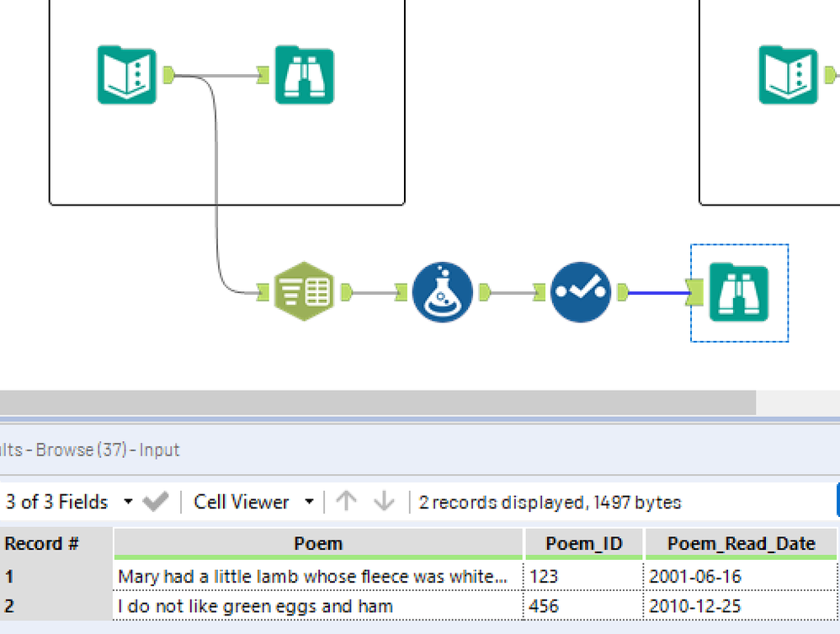Click cell 'Mary had a little lamb whose fleece was white...'

317,576
